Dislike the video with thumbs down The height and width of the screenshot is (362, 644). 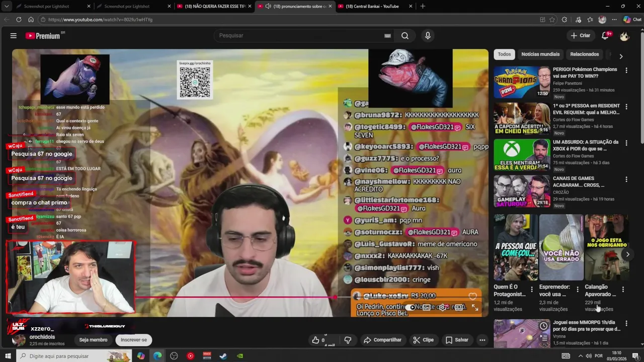(348, 340)
